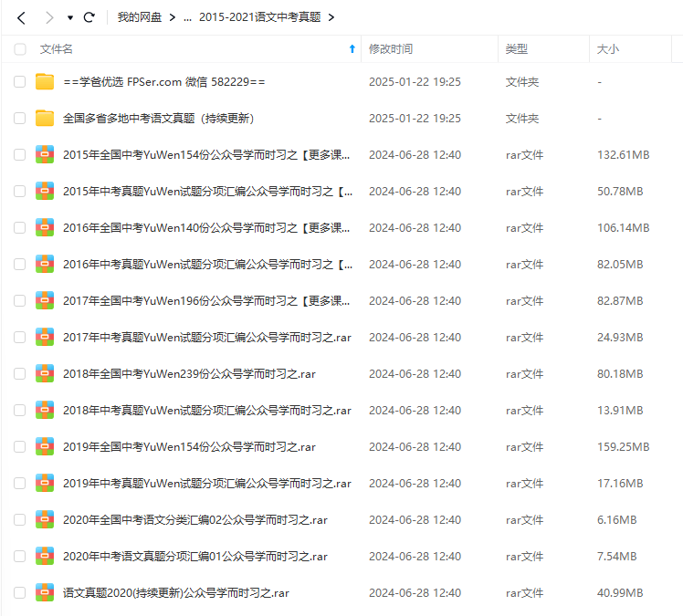Click rar icon of 2020年中考语文真题分项汇编01
683x616 pixels.
pos(45,556)
